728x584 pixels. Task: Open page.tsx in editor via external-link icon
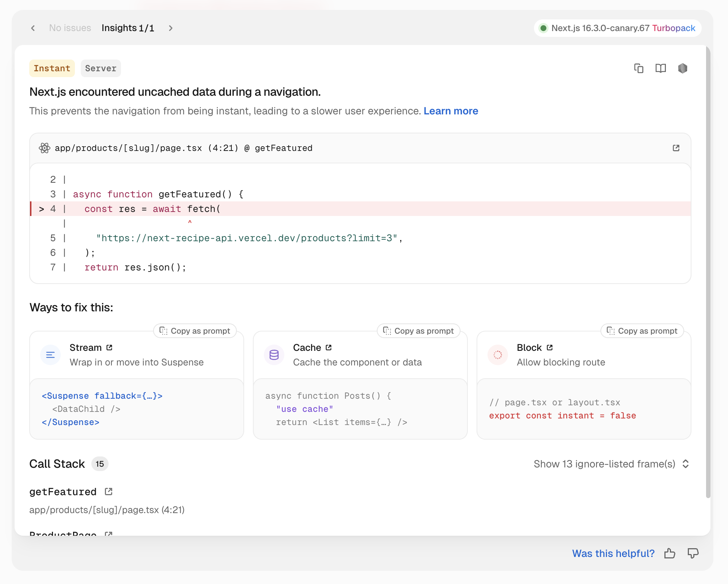coord(676,148)
